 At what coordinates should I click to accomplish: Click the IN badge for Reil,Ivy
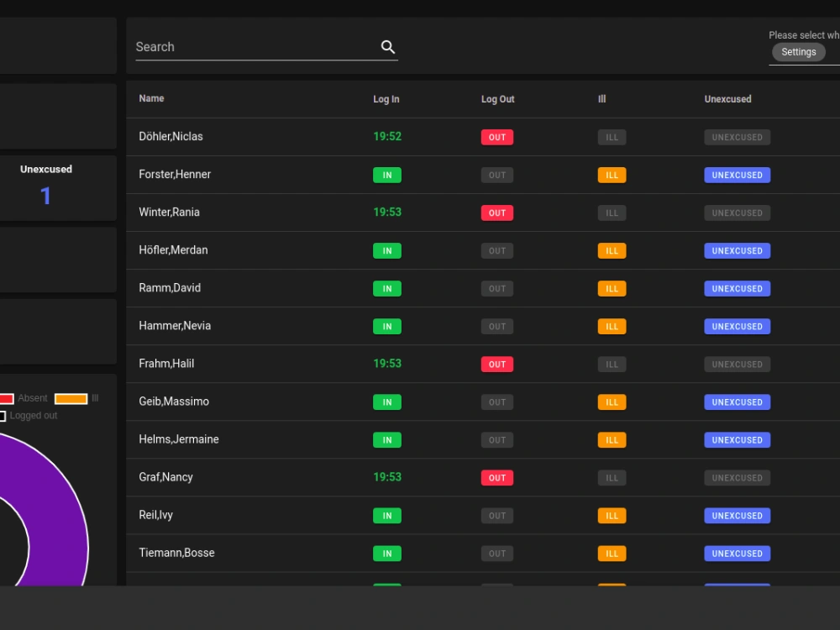coord(386,515)
